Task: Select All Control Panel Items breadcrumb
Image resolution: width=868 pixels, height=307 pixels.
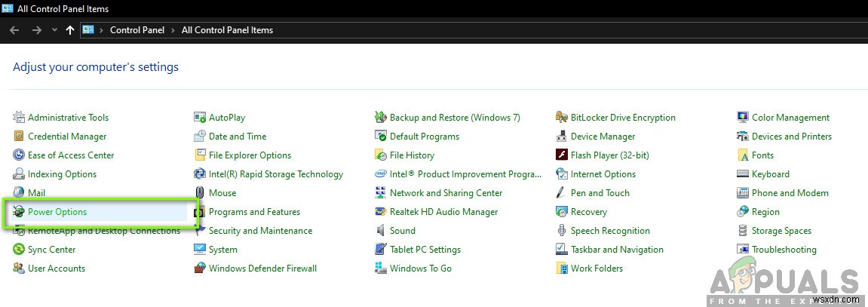Action: pos(227,30)
